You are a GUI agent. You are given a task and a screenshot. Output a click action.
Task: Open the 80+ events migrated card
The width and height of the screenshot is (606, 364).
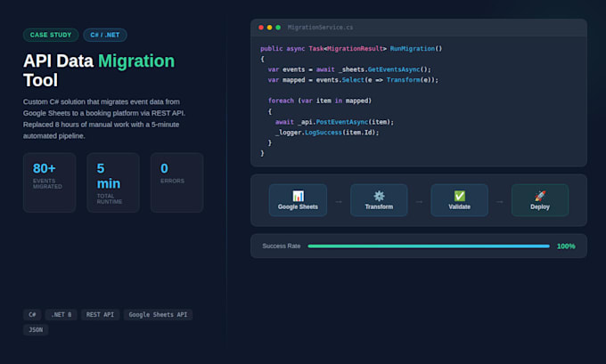tap(50, 182)
